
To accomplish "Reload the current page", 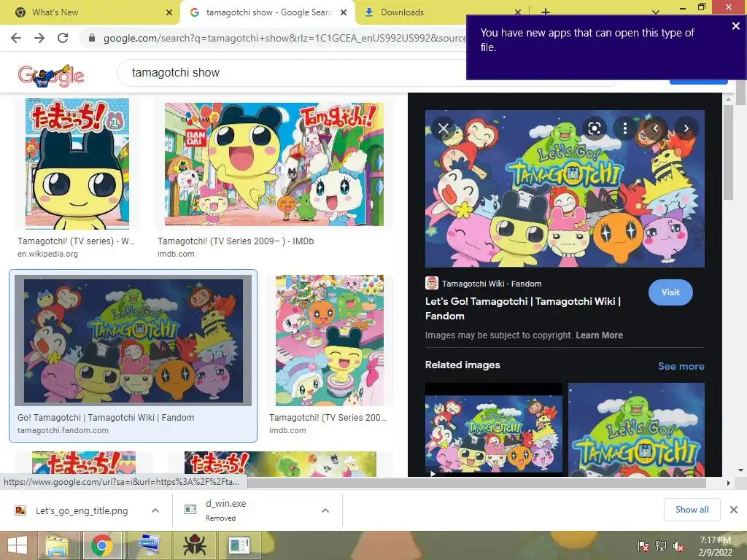I will click(x=63, y=38).
